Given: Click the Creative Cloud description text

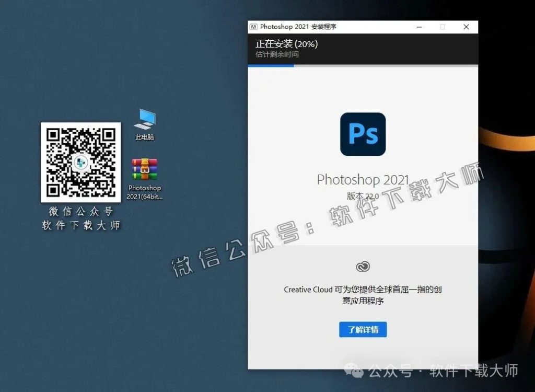Looking at the screenshot, I should 362,295.
